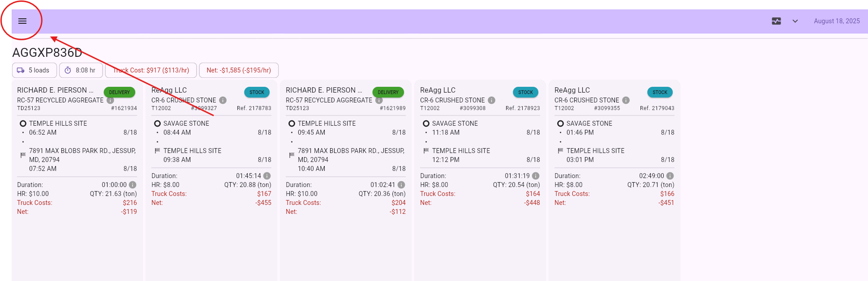Image resolution: width=868 pixels, height=281 pixels.
Task: Show info for the 01:02:41 duration
Action: [401, 185]
